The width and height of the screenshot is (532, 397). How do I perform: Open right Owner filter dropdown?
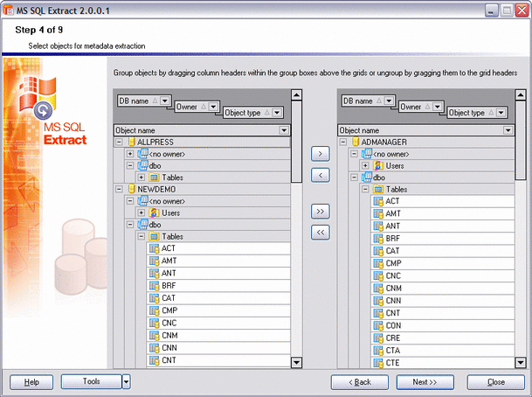(437, 107)
